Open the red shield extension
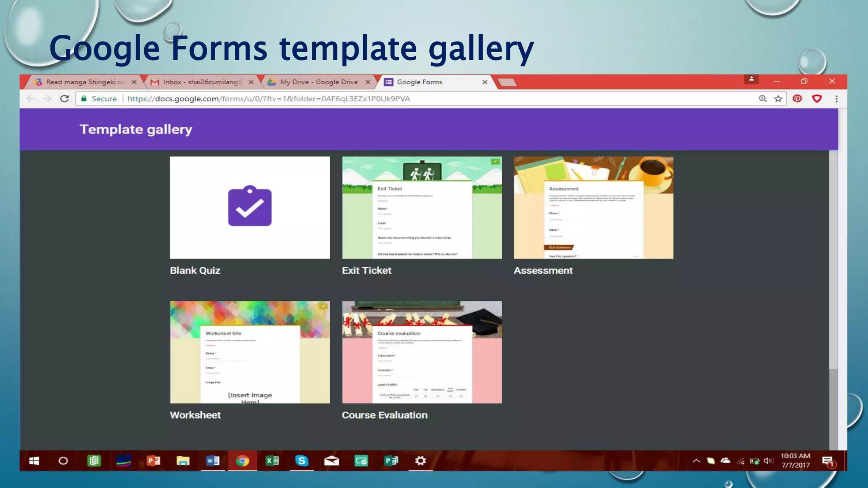Image resolution: width=868 pixels, height=488 pixels. pos(817,99)
